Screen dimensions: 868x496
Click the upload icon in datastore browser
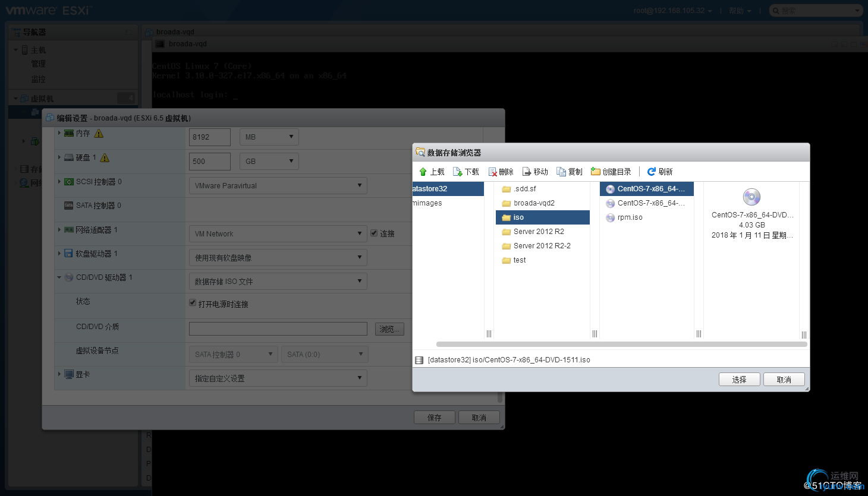click(423, 172)
